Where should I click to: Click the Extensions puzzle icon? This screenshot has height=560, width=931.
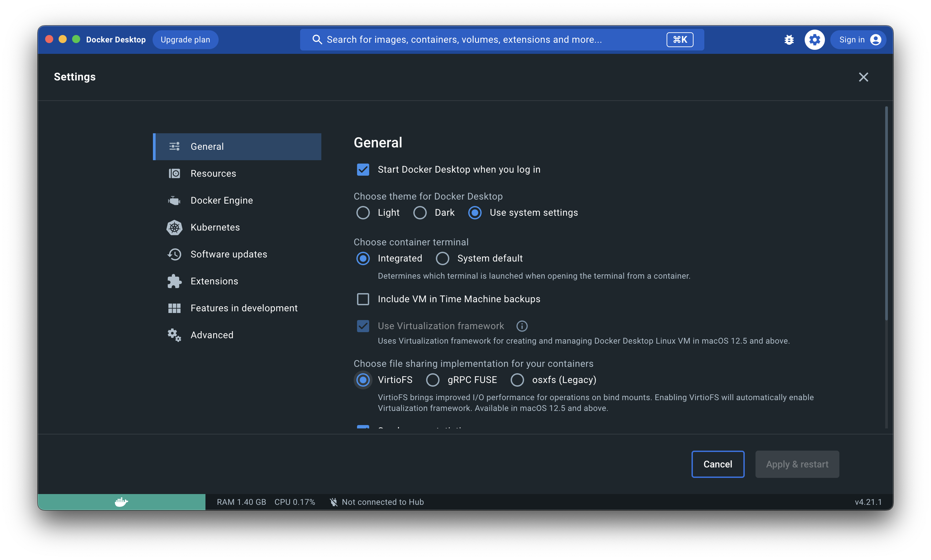click(x=174, y=281)
